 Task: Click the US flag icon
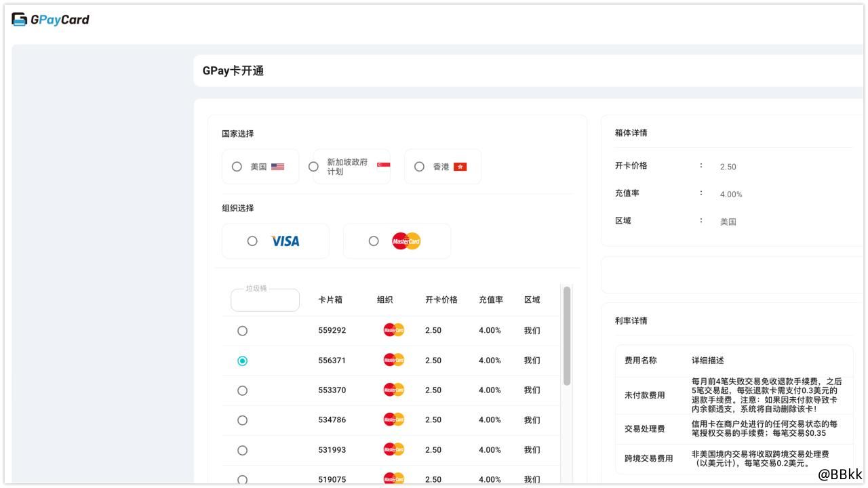(x=278, y=167)
